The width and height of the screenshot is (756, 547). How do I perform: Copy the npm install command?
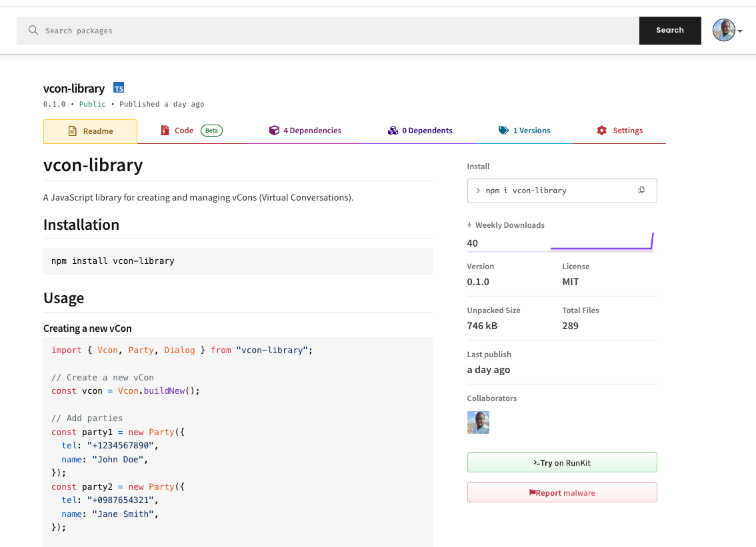click(641, 191)
